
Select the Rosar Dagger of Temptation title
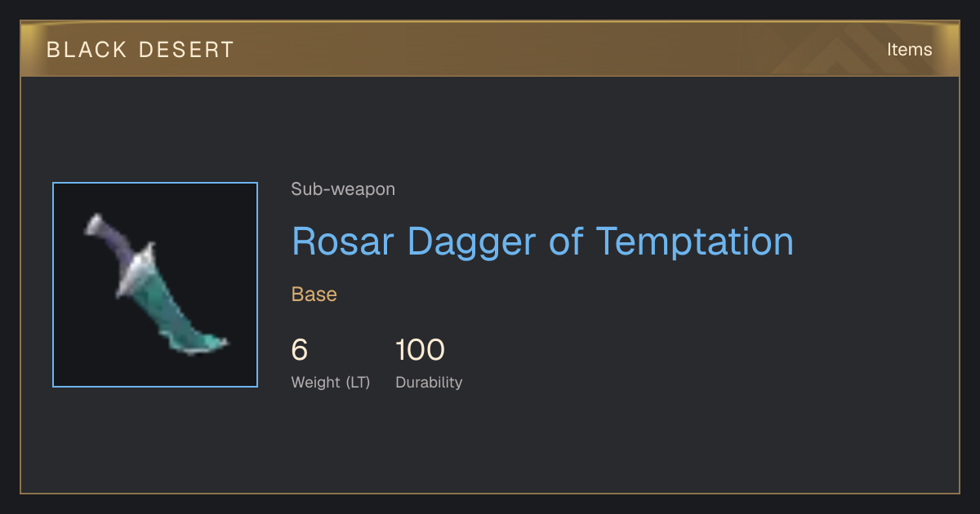click(542, 241)
